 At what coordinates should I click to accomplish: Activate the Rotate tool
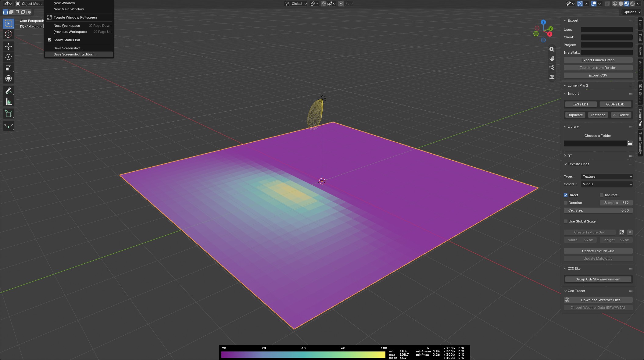tap(9, 57)
